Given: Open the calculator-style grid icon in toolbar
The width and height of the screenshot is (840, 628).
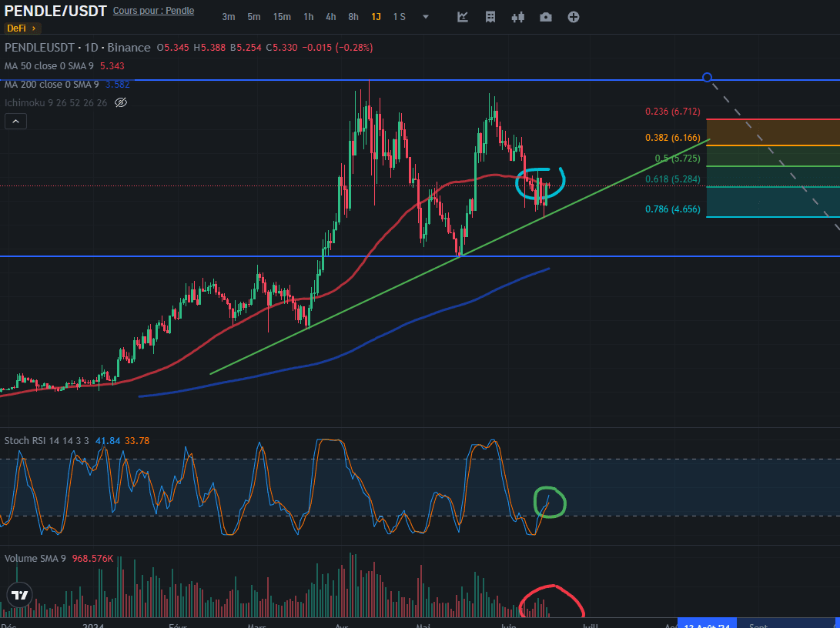Looking at the screenshot, I should click(490, 17).
